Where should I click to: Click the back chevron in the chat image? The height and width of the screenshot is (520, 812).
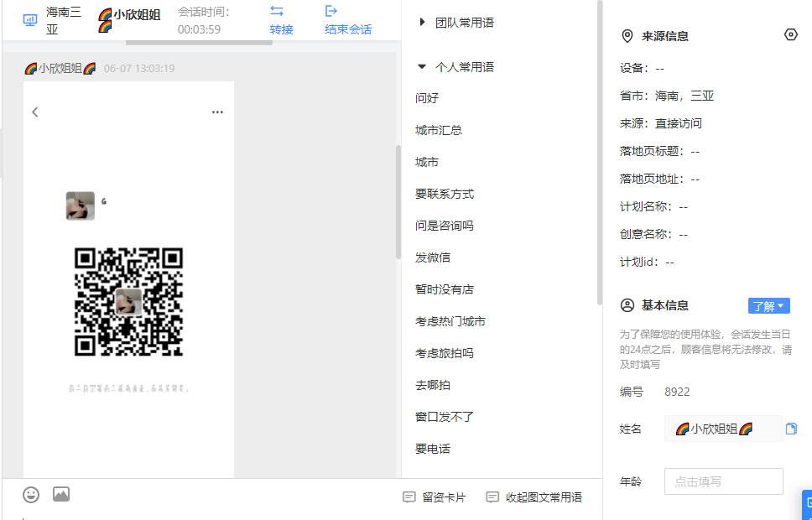click(34, 112)
